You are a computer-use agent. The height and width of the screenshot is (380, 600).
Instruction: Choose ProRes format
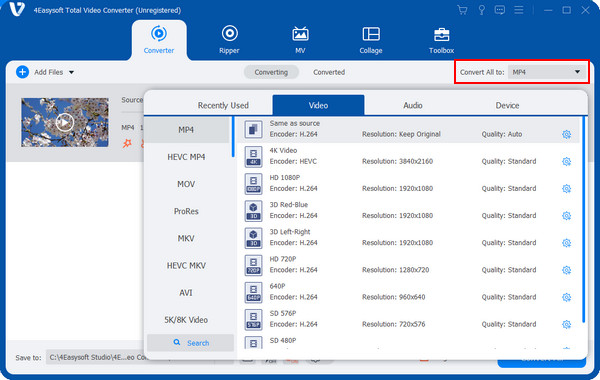(186, 211)
